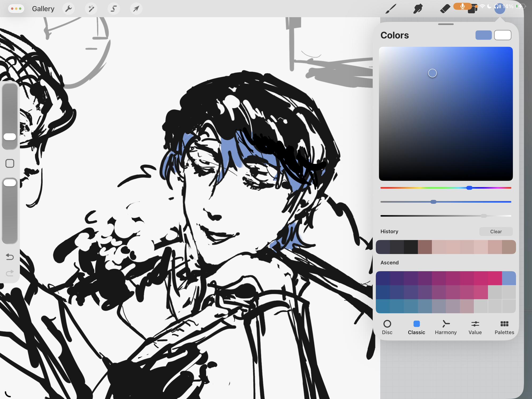
Task: Pick the hot pink Ascend palette swatch
Action: tap(495, 278)
